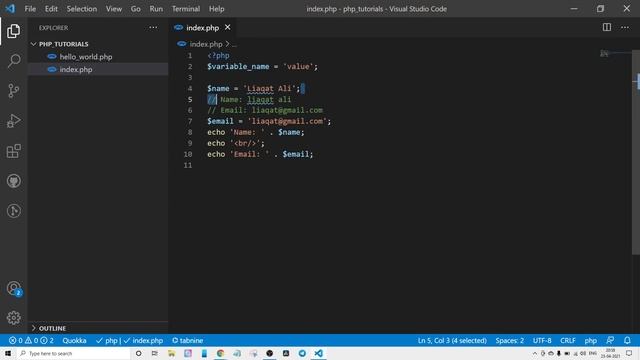Click the Split Editor Right icon
Screen dimensions: 640x360
click(x=607, y=27)
